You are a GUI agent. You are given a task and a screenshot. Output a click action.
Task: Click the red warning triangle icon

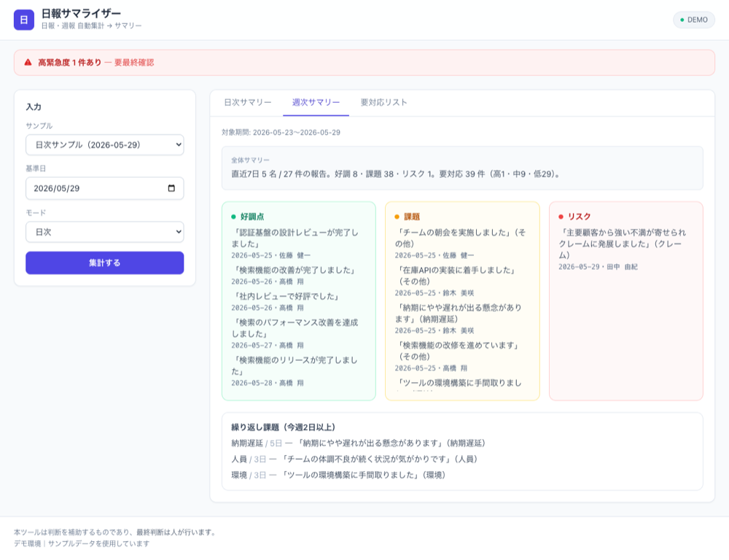click(x=28, y=62)
